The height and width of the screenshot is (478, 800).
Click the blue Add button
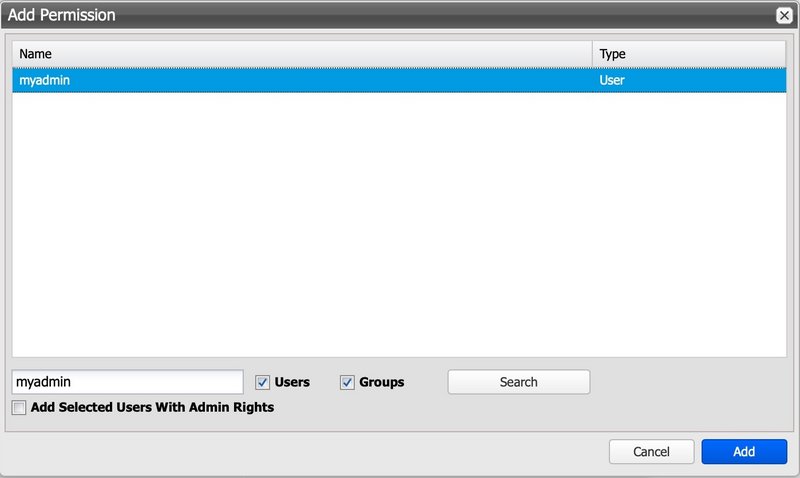(744, 452)
